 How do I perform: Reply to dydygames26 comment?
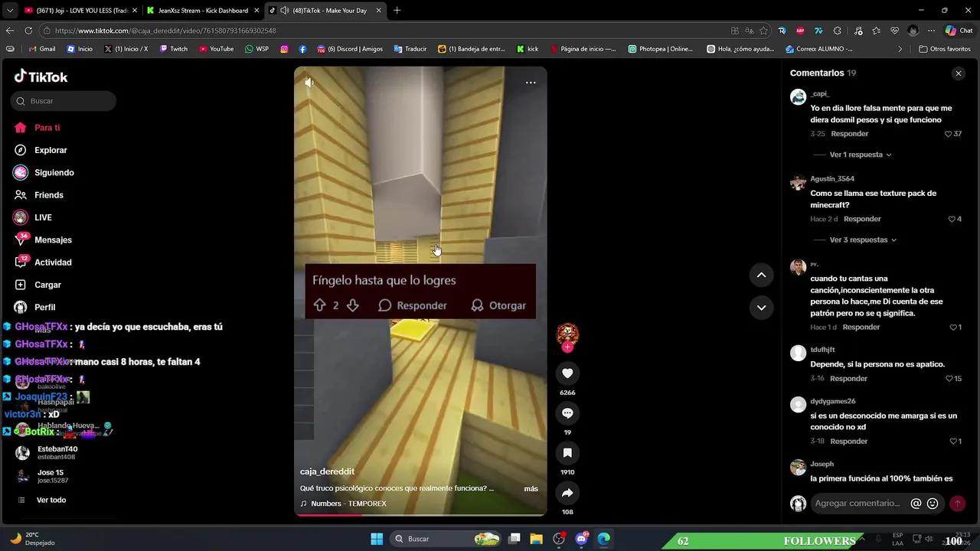[849, 442]
